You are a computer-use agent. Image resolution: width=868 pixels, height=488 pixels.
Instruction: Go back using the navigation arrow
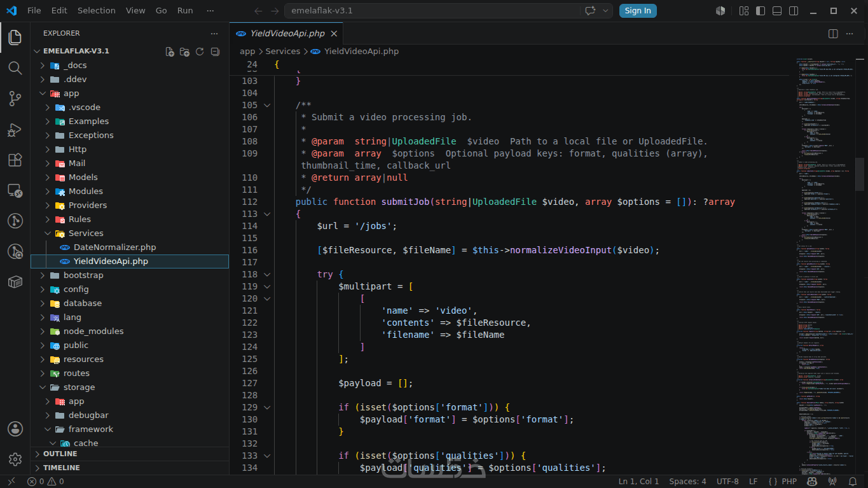(258, 11)
